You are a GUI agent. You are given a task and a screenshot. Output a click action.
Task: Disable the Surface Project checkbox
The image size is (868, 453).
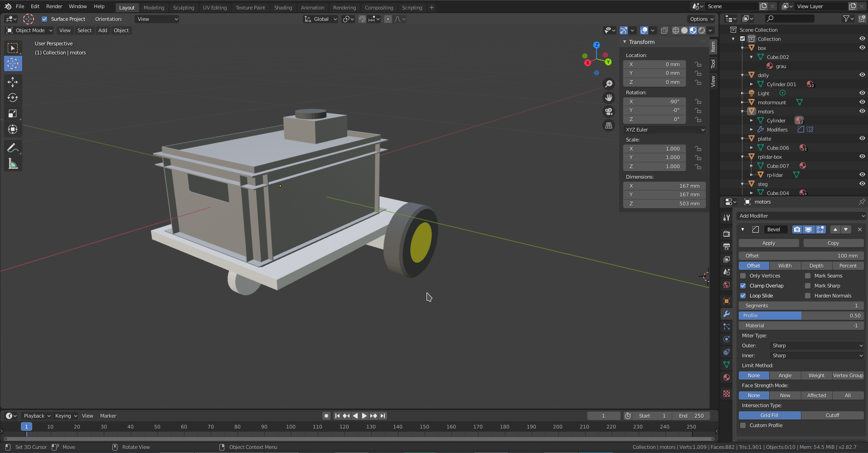pyautogui.click(x=44, y=19)
